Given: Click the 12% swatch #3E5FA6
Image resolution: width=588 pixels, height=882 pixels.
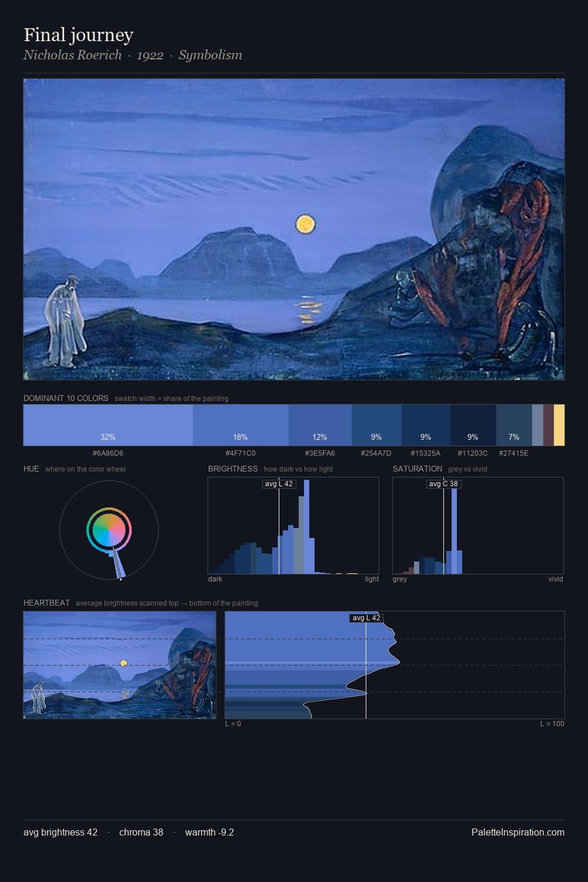Looking at the screenshot, I should point(320,425).
